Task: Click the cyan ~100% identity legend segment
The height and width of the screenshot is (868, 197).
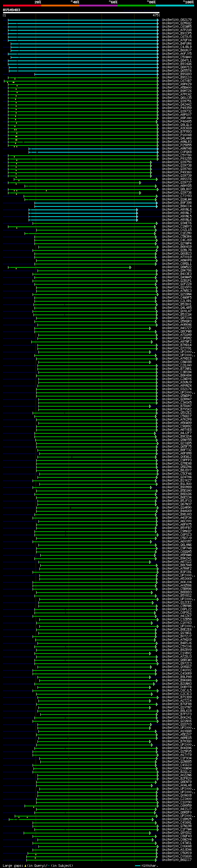Action: tap(175, 6)
